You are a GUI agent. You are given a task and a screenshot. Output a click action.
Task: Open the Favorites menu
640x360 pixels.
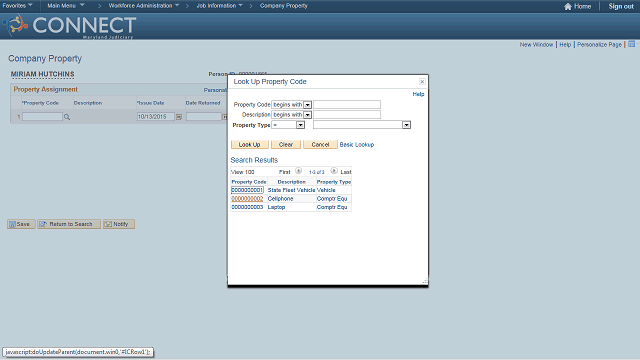coord(18,6)
